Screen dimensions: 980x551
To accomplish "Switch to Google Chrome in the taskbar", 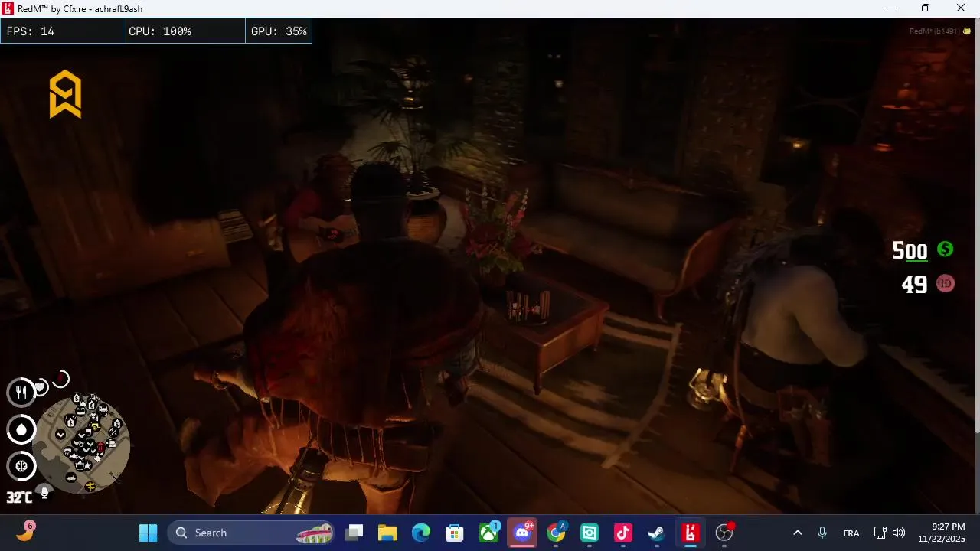I will pyautogui.click(x=557, y=533).
